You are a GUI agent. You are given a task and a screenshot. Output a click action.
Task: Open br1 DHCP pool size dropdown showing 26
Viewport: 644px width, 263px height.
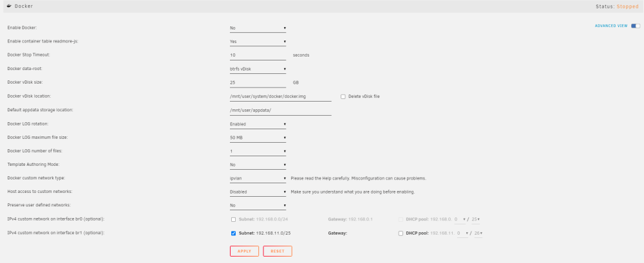click(x=478, y=233)
